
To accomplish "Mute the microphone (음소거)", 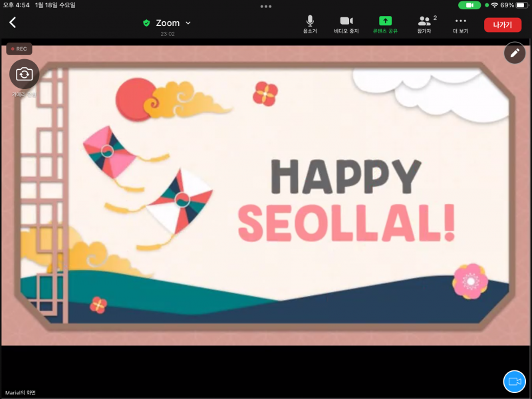I will (x=310, y=25).
